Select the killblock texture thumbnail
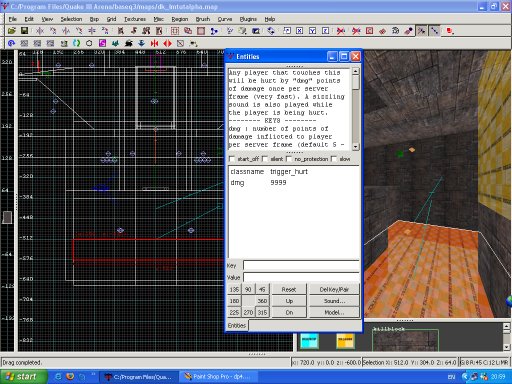 pos(405,339)
